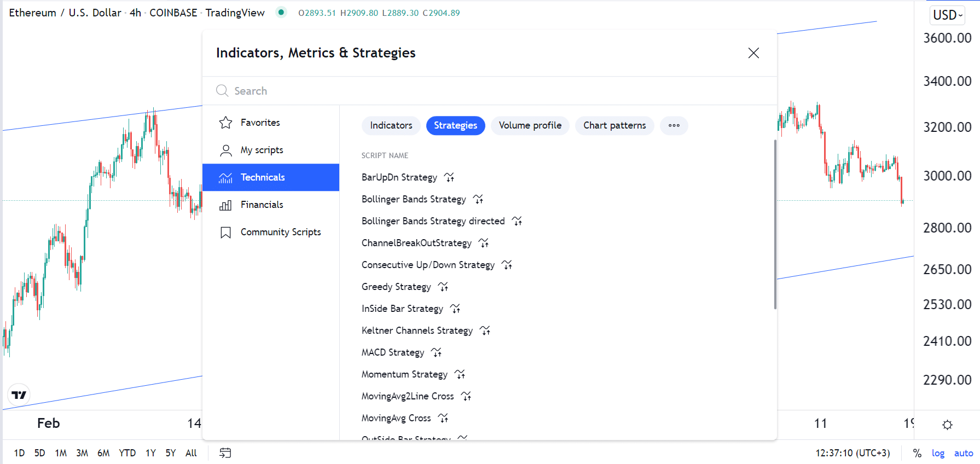
Task: Switch to the Indicators tab
Action: (x=391, y=125)
